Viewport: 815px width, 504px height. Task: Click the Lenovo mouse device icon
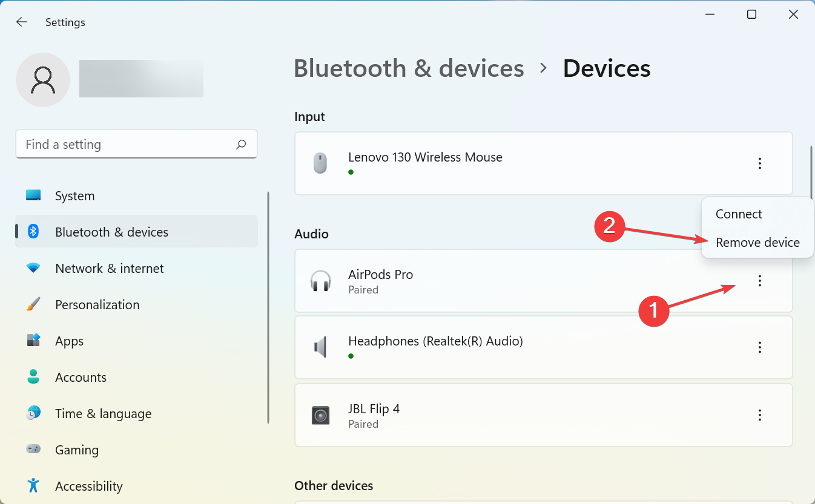coord(320,163)
